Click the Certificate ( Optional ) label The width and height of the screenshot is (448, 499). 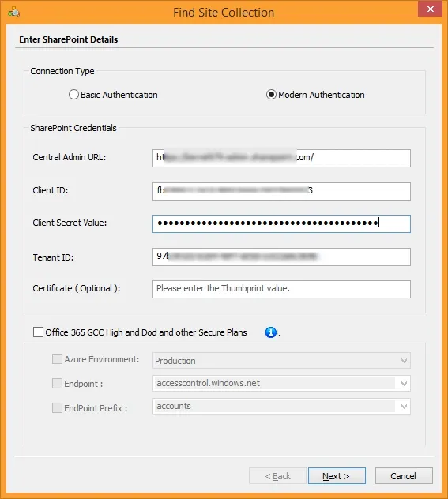[77, 288]
